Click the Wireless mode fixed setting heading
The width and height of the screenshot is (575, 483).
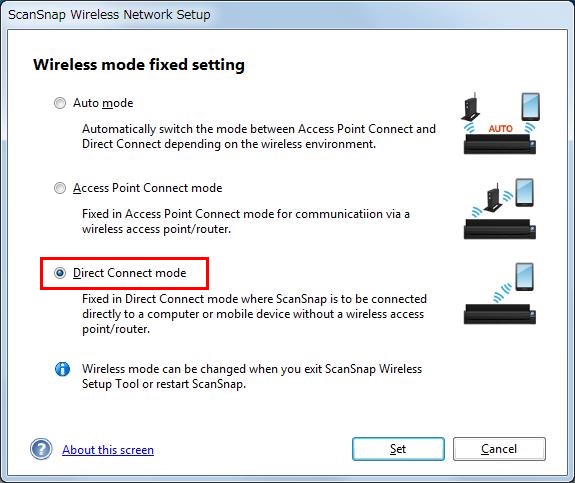coord(139,65)
